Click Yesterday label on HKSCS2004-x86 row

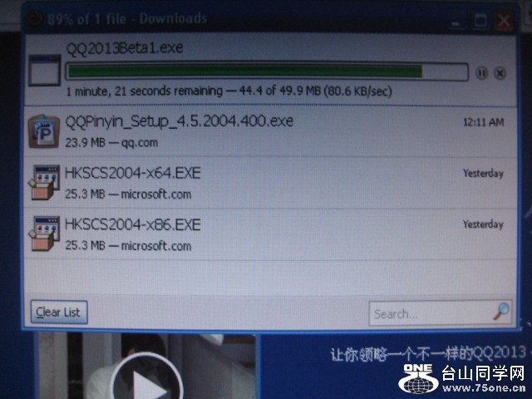coord(483,224)
